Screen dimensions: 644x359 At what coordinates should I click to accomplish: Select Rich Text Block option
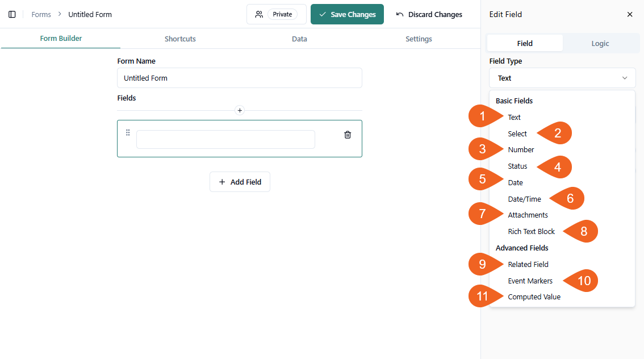tap(531, 232)
